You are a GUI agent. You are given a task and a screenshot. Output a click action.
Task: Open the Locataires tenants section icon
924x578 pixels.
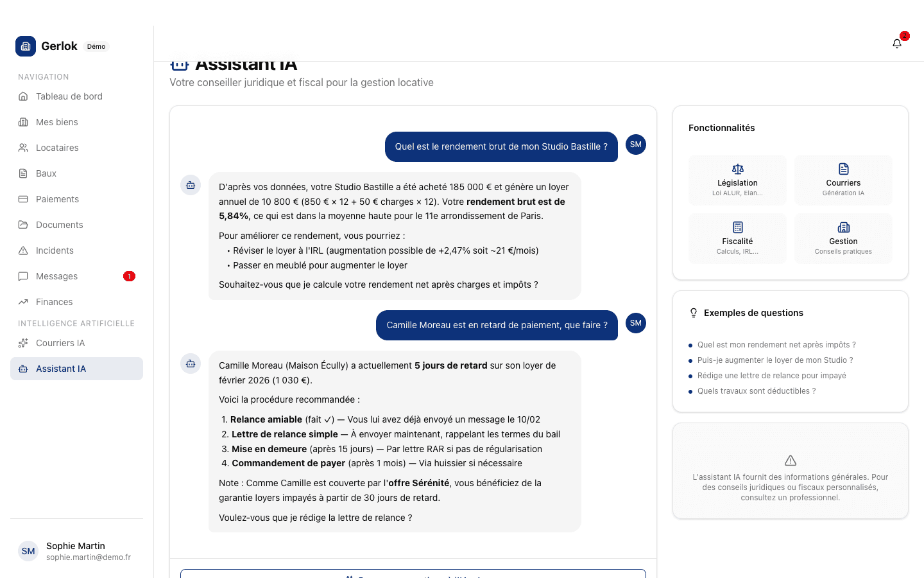[x=23, y=147]
